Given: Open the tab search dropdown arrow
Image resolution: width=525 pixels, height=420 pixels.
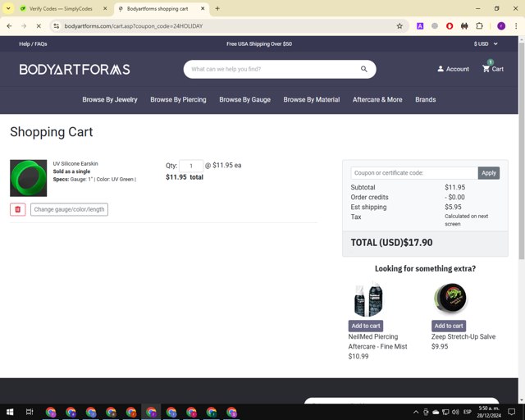Looking at the screenshot, I should (x=8, y=9).
